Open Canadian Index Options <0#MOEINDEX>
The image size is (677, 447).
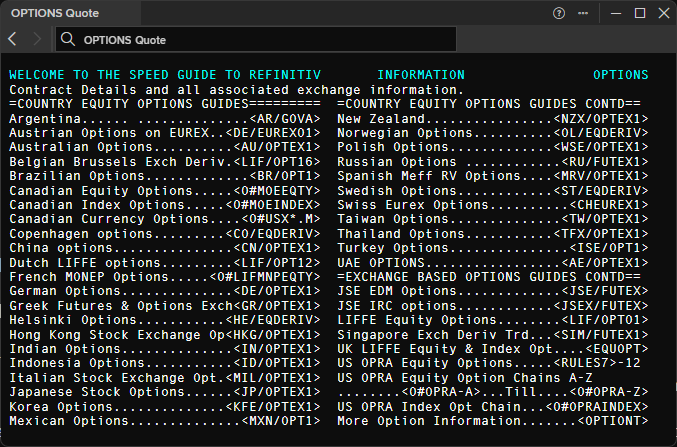273,205
